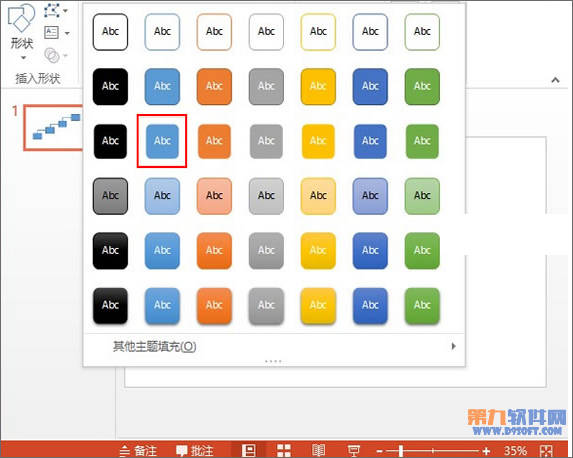The height and width of the screenshot is (458, 573).
Task: Click the zoom slider handle
Action: pyautogui.click(x=401, y=451)
